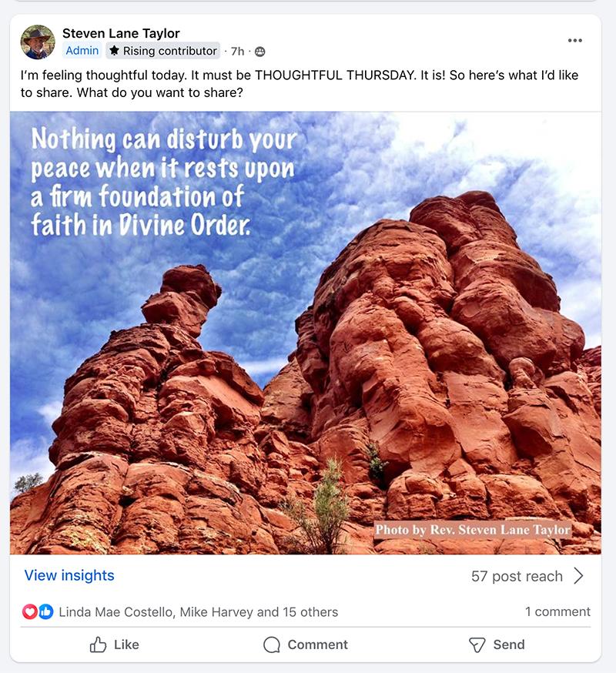Click the 7h post timestamp
Image resolution: width=616 pixels, height=673 pixels.
(x=237, y=52)
